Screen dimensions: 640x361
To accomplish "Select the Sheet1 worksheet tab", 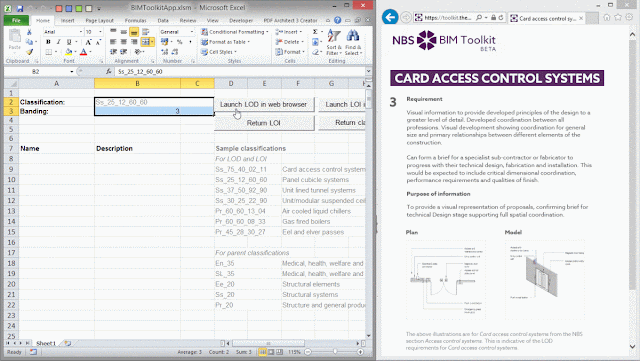I will click(x=46, y=343).
